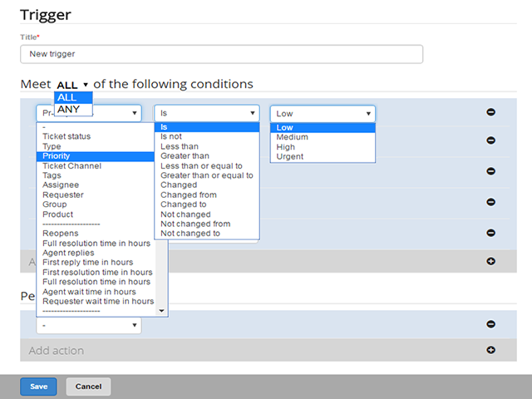Click into the trigger Title field
532x399 pixels.
[x=222, y=54]
